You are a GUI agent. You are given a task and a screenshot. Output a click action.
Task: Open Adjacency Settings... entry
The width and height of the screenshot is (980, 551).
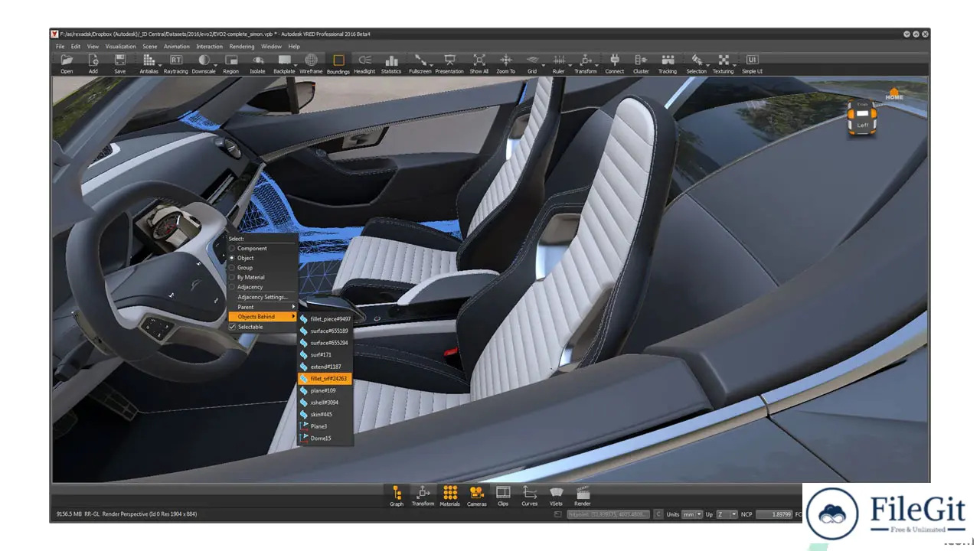click(x=263, y=297)
